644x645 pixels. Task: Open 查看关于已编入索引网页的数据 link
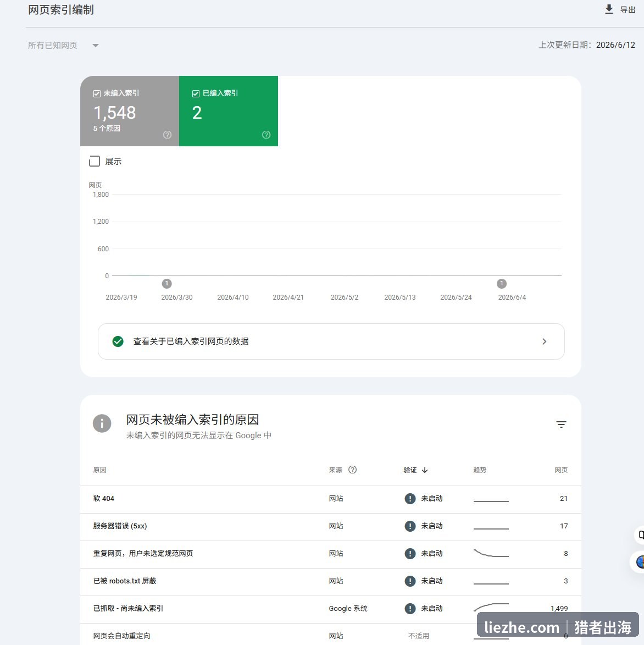[x=331, y=341]
